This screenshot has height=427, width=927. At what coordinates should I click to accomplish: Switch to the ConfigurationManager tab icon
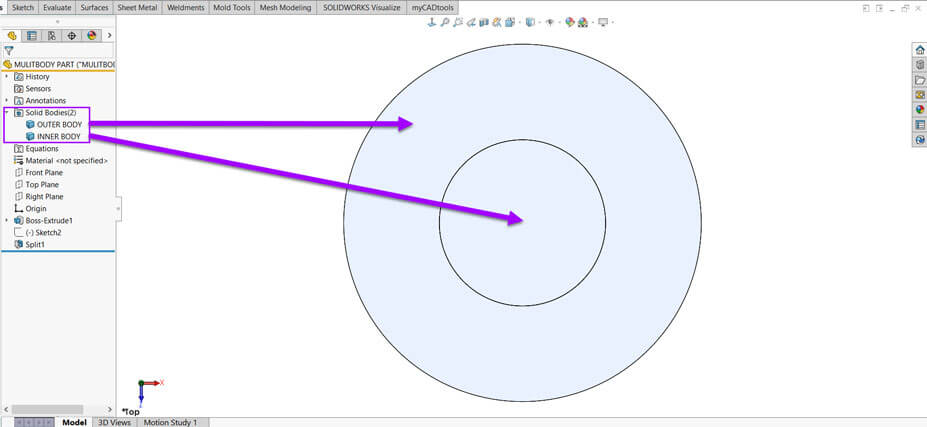pos(52,35)
